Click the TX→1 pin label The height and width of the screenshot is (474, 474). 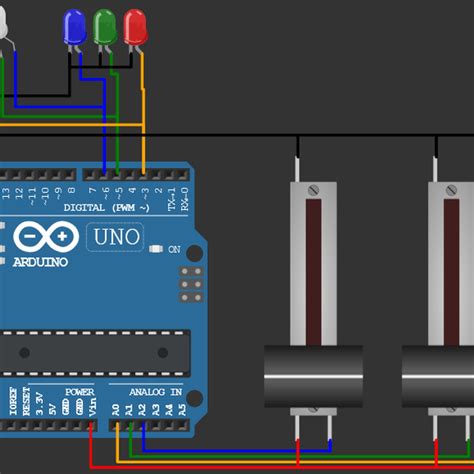tap(172, 199)
